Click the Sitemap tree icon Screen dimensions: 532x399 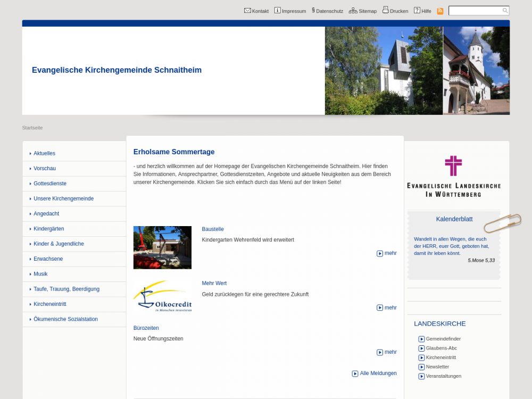click(353, 11)
